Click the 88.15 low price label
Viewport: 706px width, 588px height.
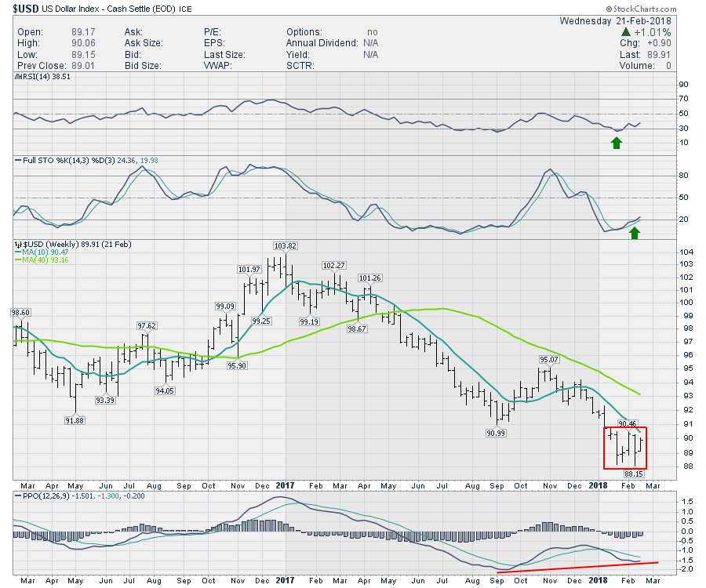coord(633,474)
